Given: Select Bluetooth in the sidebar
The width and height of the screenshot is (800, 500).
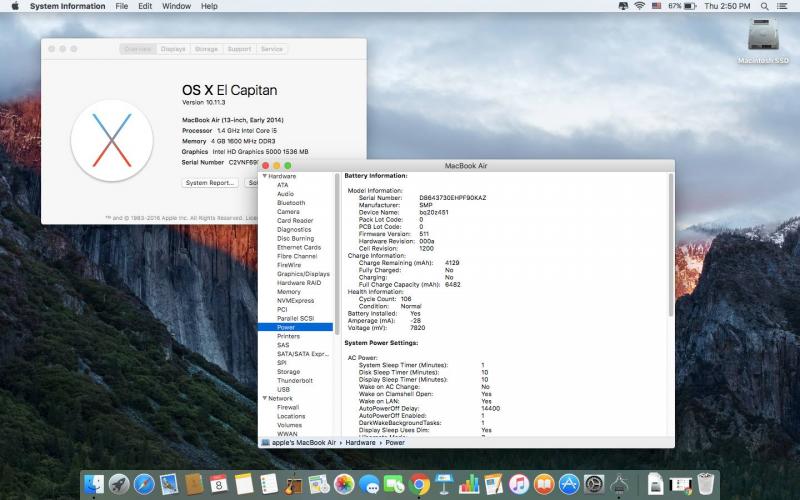Looking at the screenshot, I should 291,203.
